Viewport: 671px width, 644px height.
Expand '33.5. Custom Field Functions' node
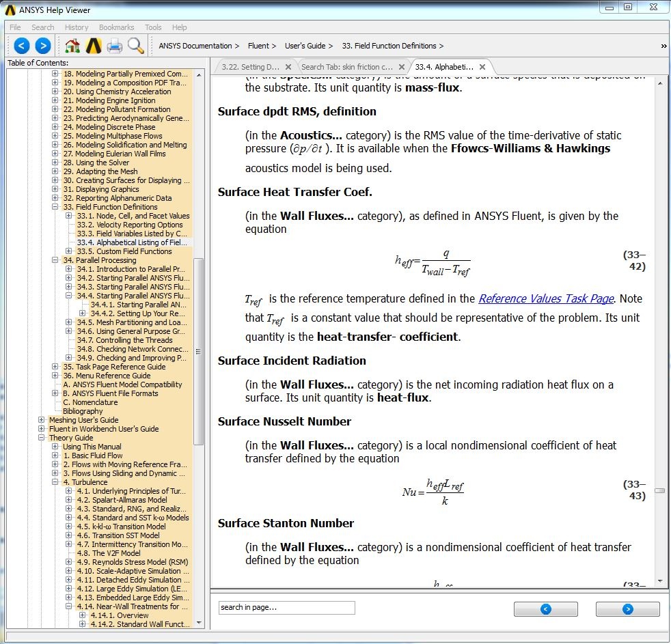pyautogui.click(x=68, y=251)
